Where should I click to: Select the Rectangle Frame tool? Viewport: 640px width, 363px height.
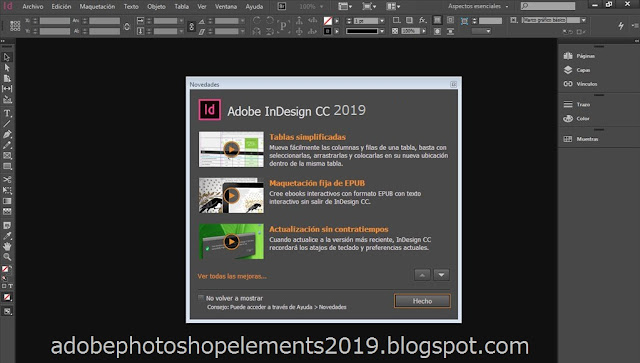(7, 156)
